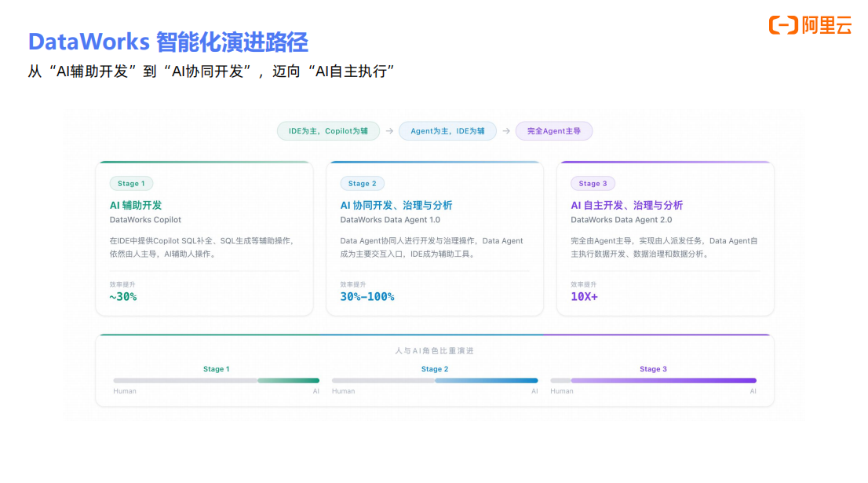Viewport: 868px width, 483px height.
Task: Select the 'IDE为主，Copilot为辅' pill
Action: [328, 131]
